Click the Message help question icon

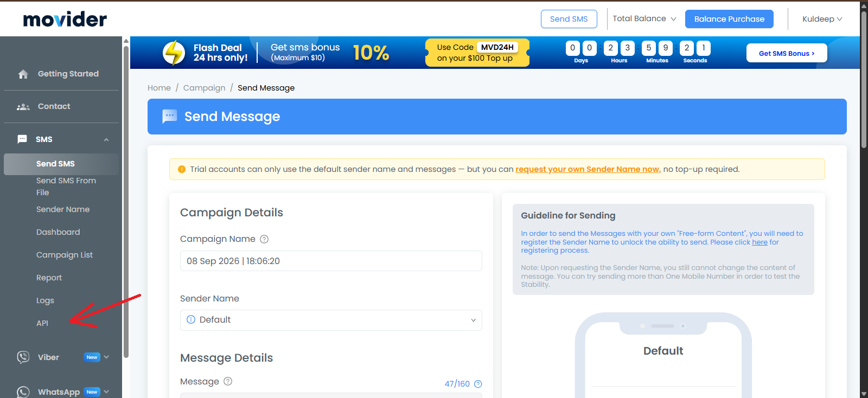[228, 381]
